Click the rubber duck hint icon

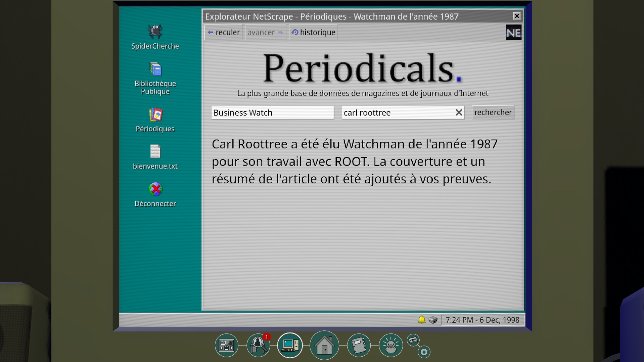tap(390, 345)
